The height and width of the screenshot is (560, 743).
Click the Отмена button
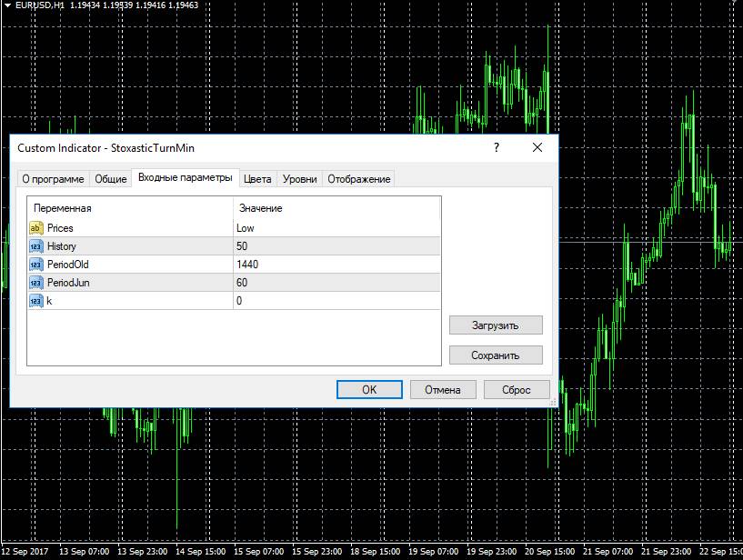point(443,389)
